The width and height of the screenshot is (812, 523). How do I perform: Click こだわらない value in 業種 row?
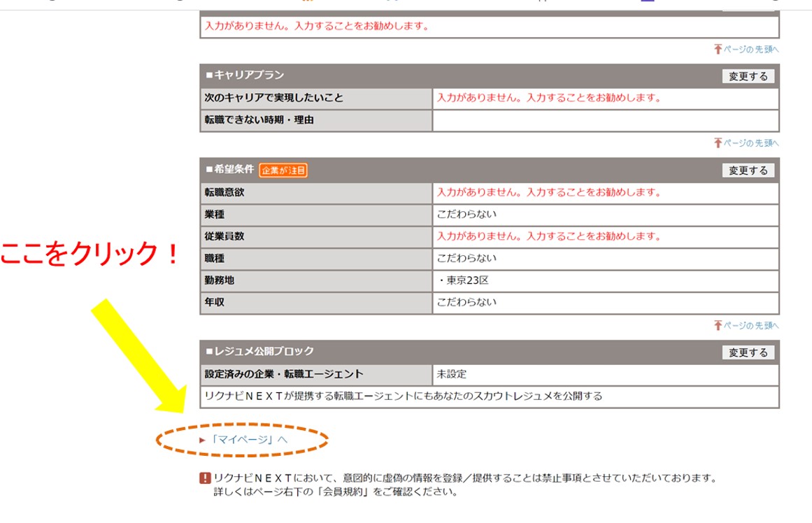(466, 215)
